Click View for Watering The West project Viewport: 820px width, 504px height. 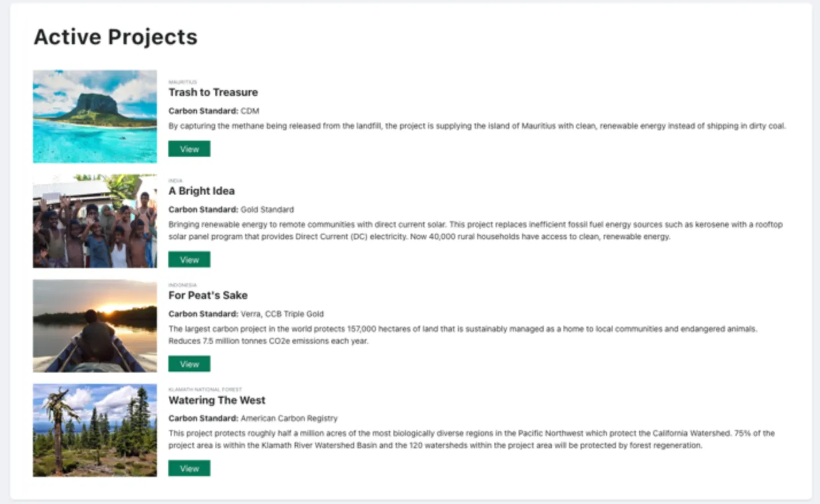(x=189, y=468)
